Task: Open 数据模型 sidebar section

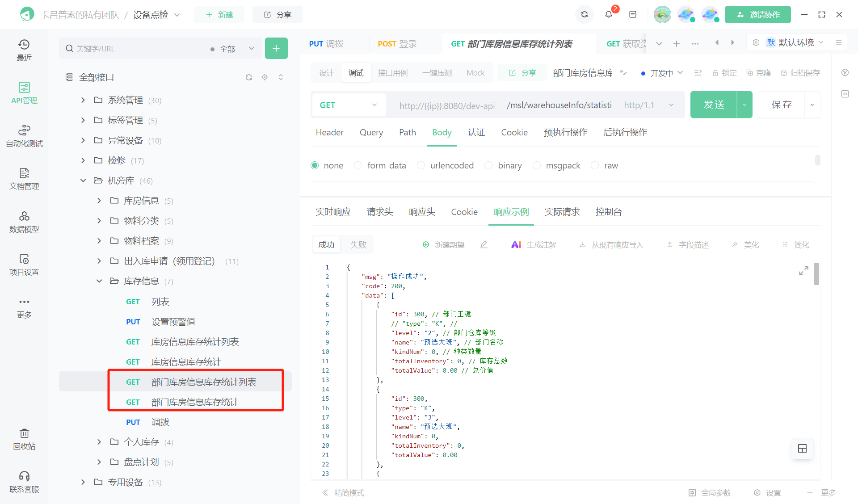Action: (x=24, y=221)
